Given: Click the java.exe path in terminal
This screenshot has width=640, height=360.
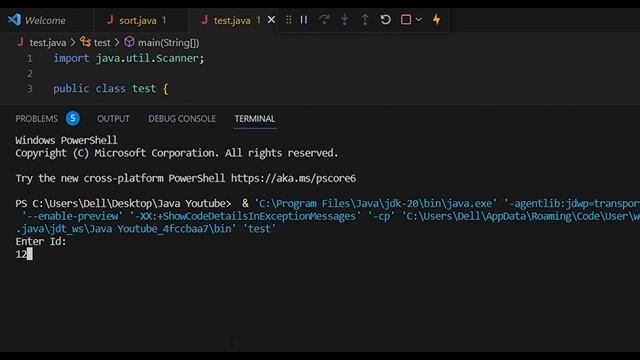Looking at the screenshot, I should click(375, 203).
